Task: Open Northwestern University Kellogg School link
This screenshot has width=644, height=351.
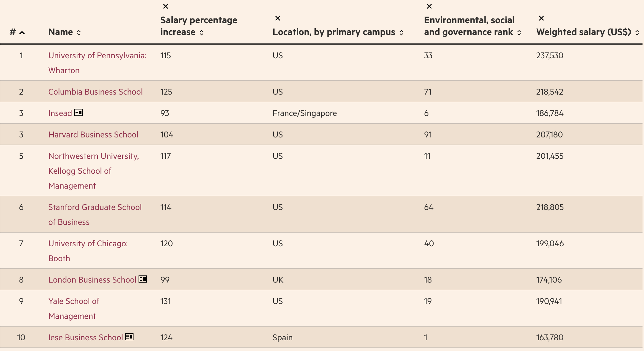Action: [x=93, y=156]
